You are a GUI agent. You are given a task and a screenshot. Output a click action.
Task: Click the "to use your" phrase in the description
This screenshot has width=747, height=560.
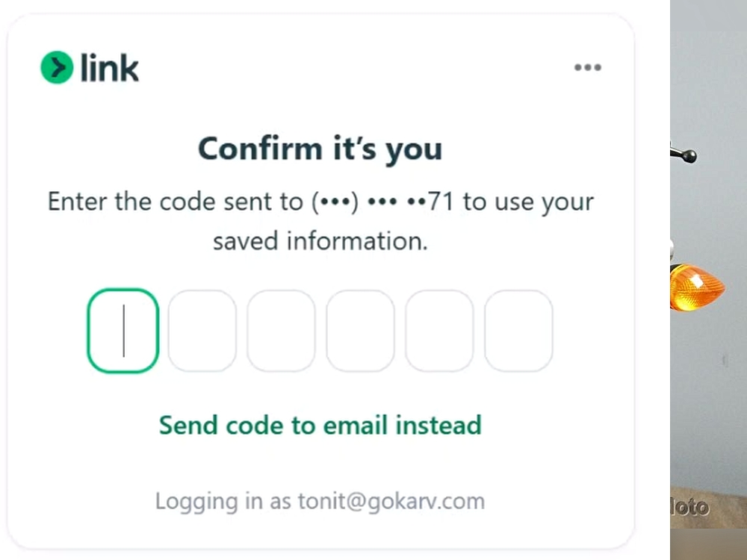tap(528, 202)
